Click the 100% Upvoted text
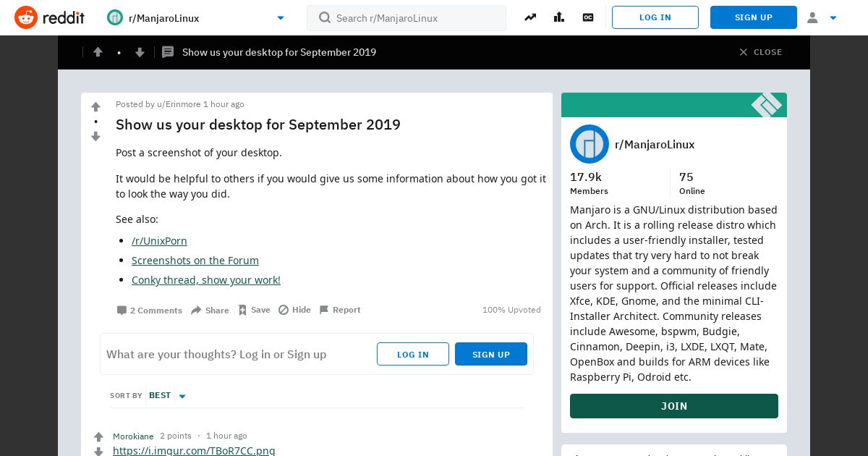Screen dimensions: 868x456 point(511,310)
